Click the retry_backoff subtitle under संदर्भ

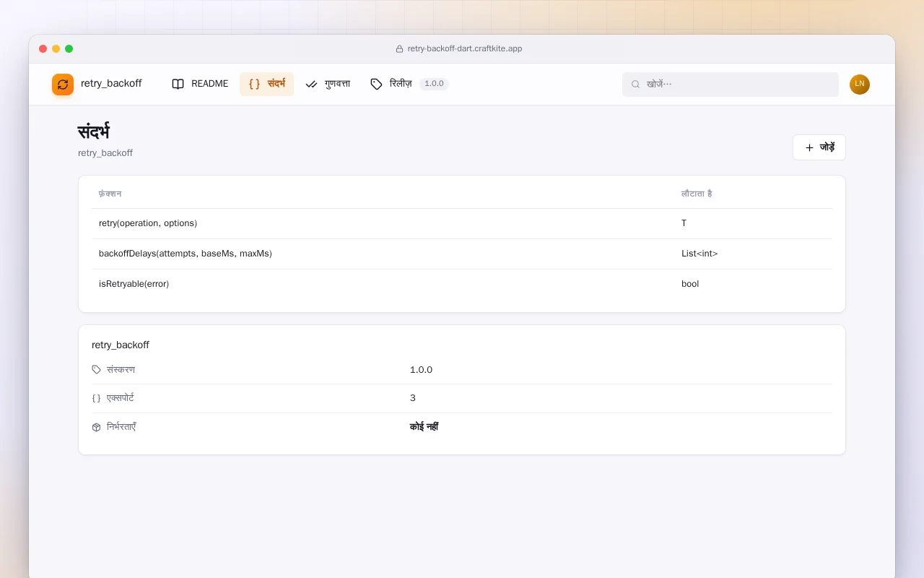pos(105,153)
